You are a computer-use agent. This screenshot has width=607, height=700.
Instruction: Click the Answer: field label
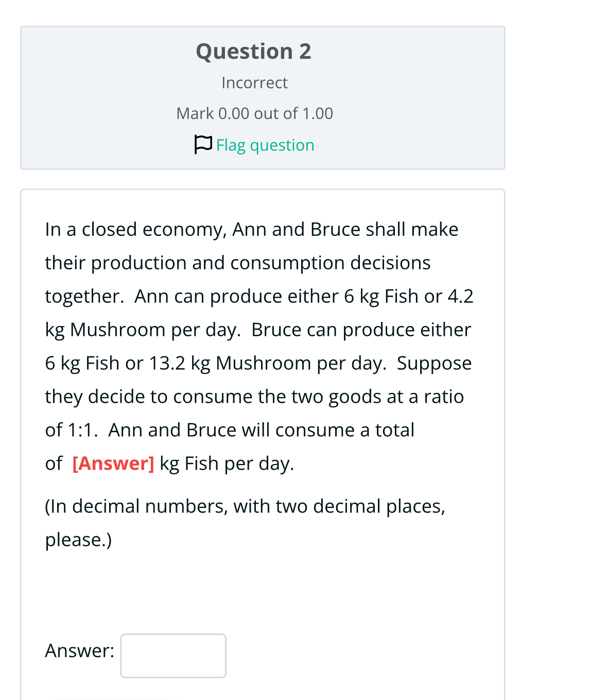tap(79, 651)
